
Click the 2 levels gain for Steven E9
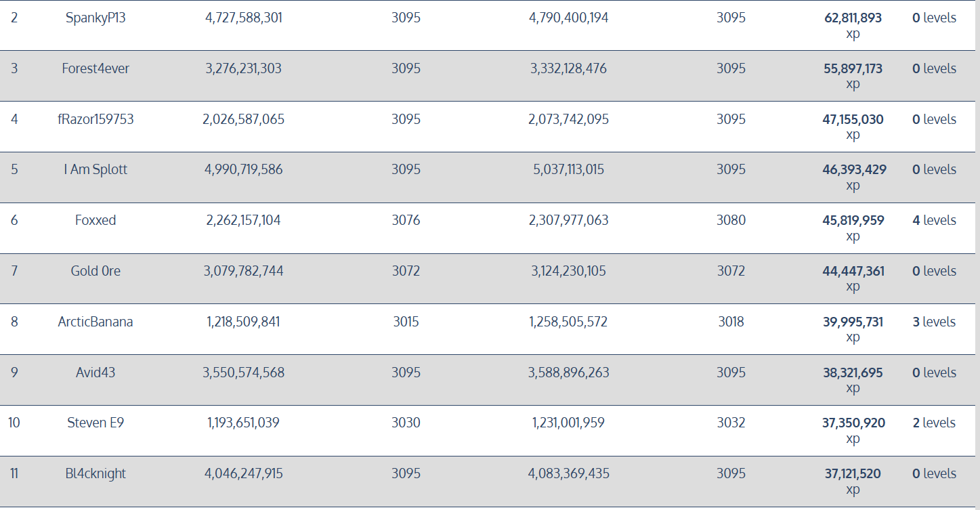pyautogui.click(x=934, y=423)
